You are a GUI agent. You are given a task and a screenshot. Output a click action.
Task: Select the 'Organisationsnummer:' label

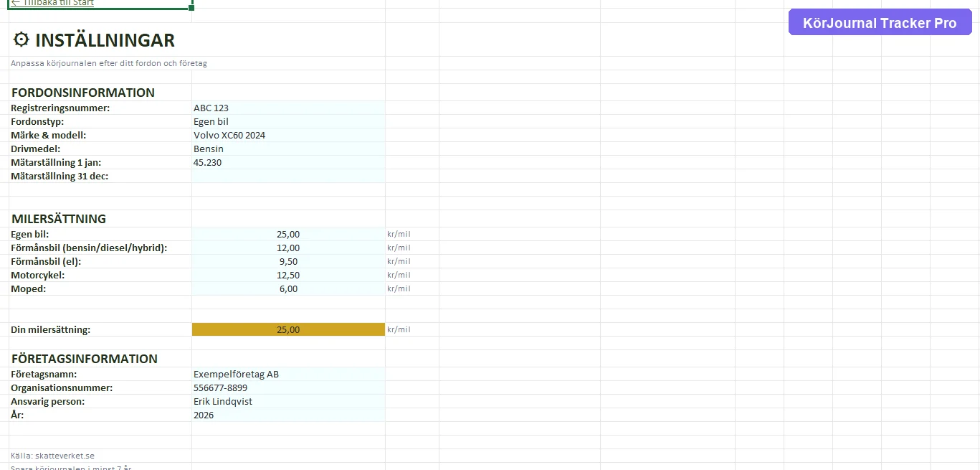pyautogui.click(x=62, y=388)
